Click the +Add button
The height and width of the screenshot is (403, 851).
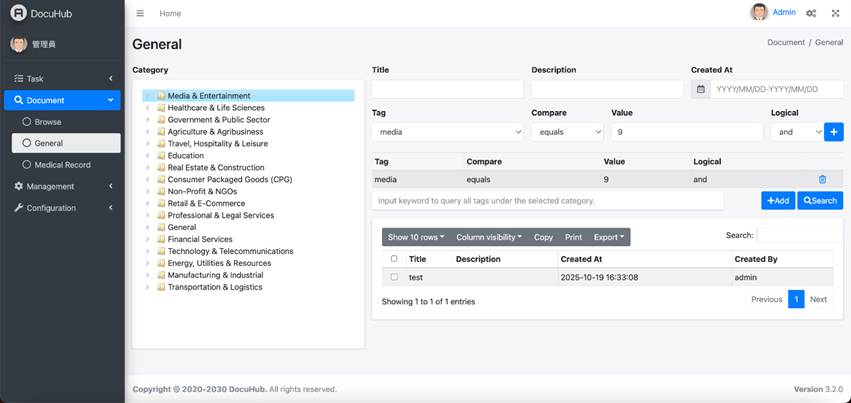(778, 201)
